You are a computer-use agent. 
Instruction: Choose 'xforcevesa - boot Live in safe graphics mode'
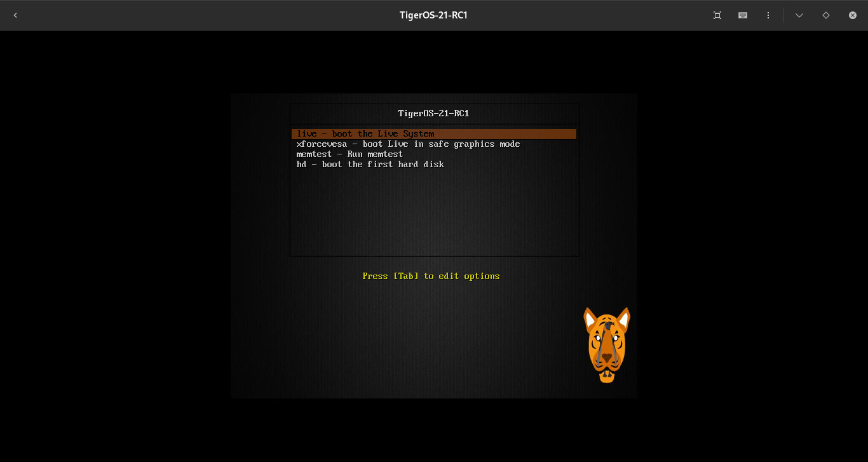pyautogui.click(x=408, y=144)
